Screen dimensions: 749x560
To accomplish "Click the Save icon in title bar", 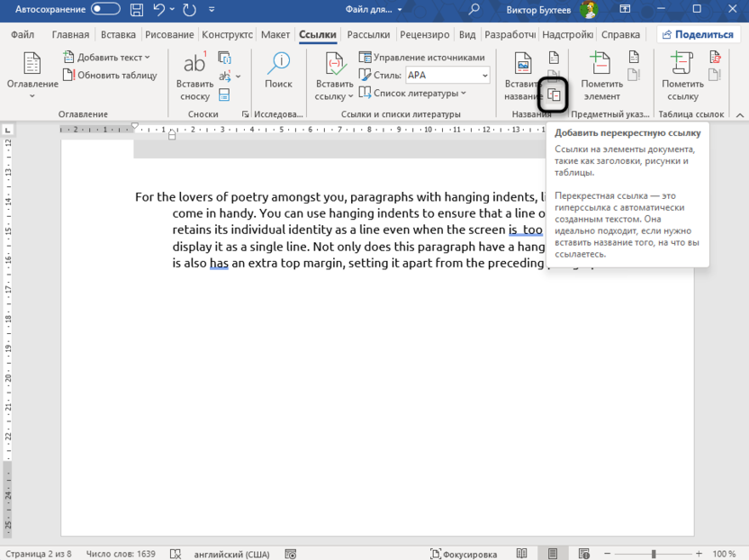I will coord(136,10).
